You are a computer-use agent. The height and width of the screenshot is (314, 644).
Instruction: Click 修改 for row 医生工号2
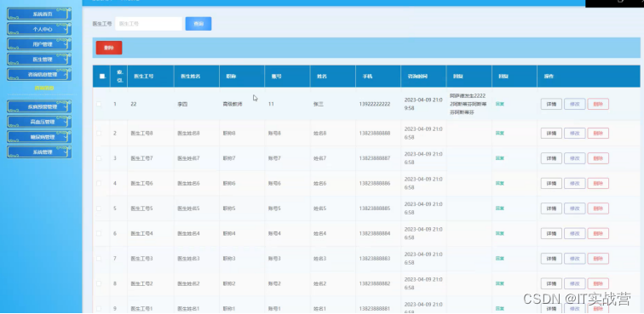(575, 283)
